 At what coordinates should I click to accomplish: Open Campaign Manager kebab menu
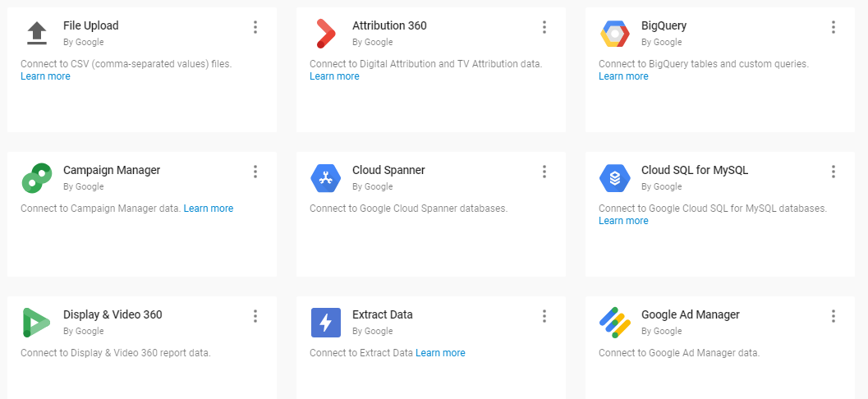pyautogui.click(x=255, y=172)
